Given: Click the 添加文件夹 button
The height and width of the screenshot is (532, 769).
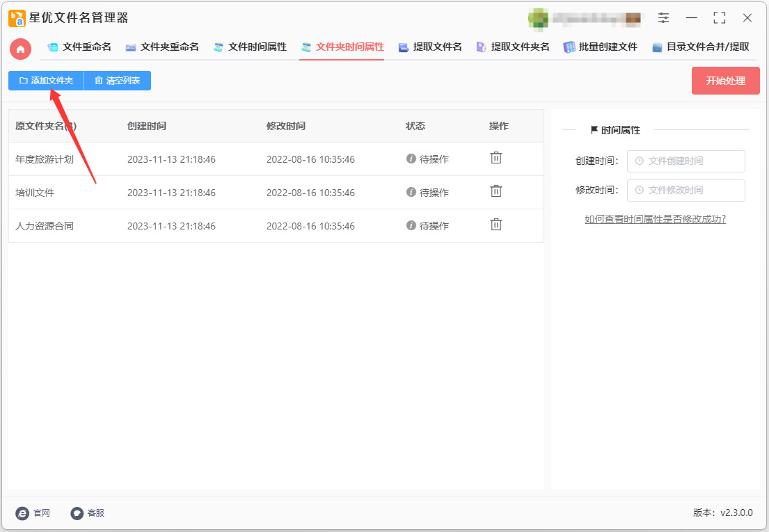Looking at the screenshot, I should [x=46, y=81].
